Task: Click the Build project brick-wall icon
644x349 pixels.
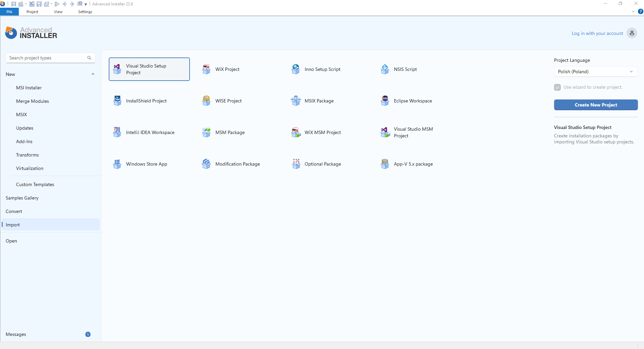Action: point(21,4)
